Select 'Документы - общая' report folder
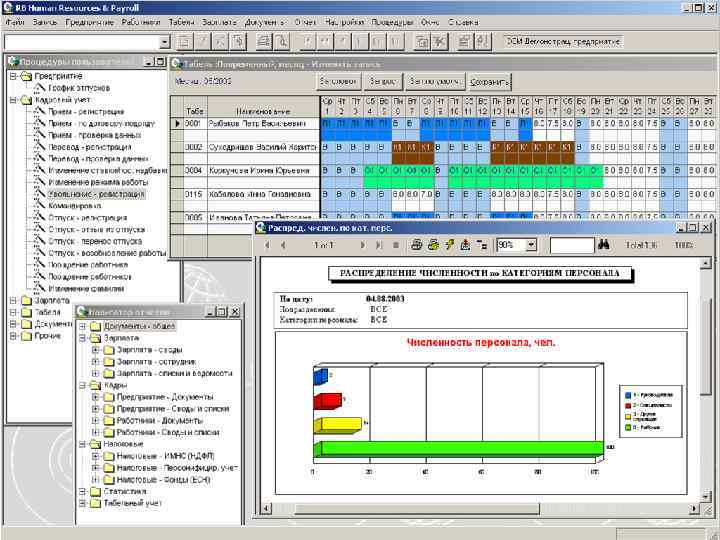The width and height of the screenshot is (720, 540). [x=139, y=326]
